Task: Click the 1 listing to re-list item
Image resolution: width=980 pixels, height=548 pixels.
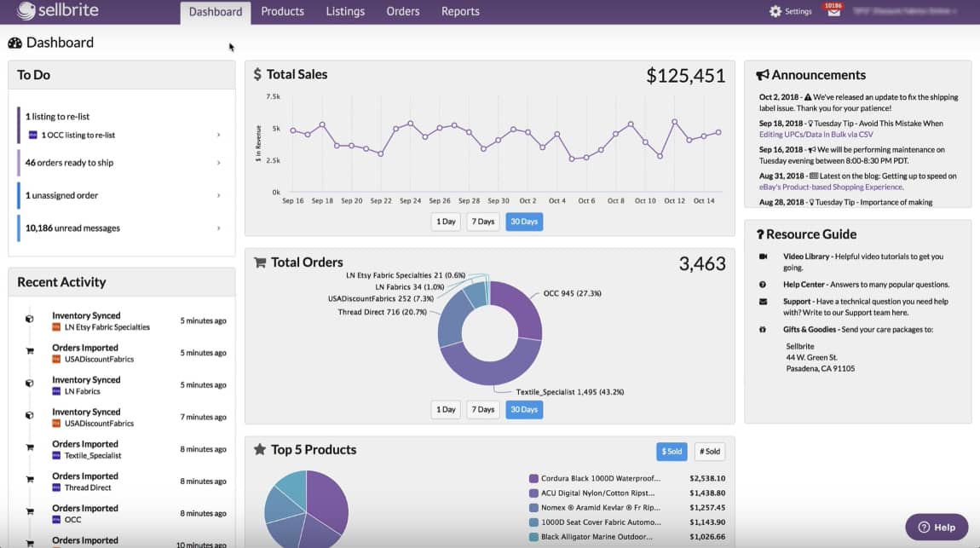Action: (57, 117)
